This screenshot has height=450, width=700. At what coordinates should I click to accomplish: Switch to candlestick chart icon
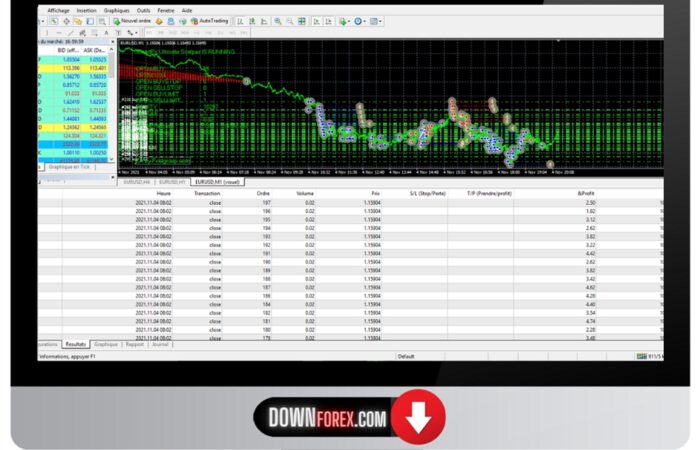coord(252,21)
